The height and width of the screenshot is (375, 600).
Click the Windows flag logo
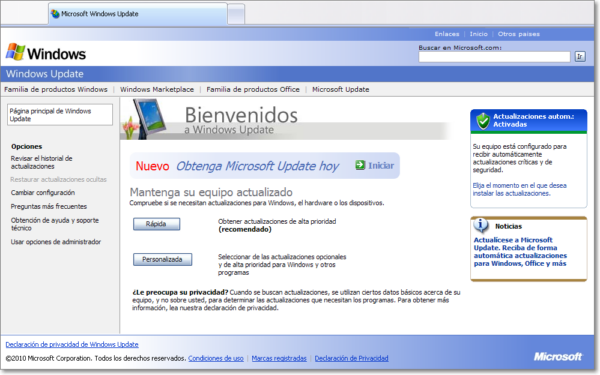coord(15,52)
